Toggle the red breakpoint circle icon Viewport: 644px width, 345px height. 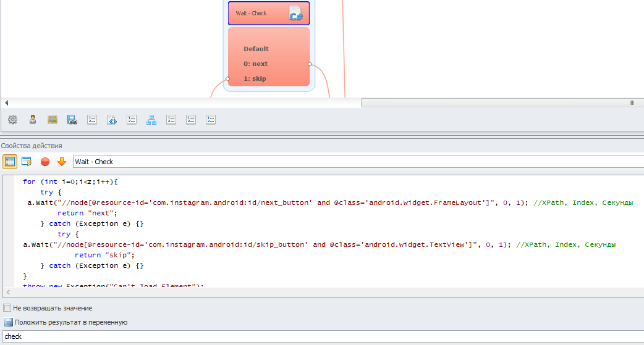pyautogui.click(x=45, y=162)
